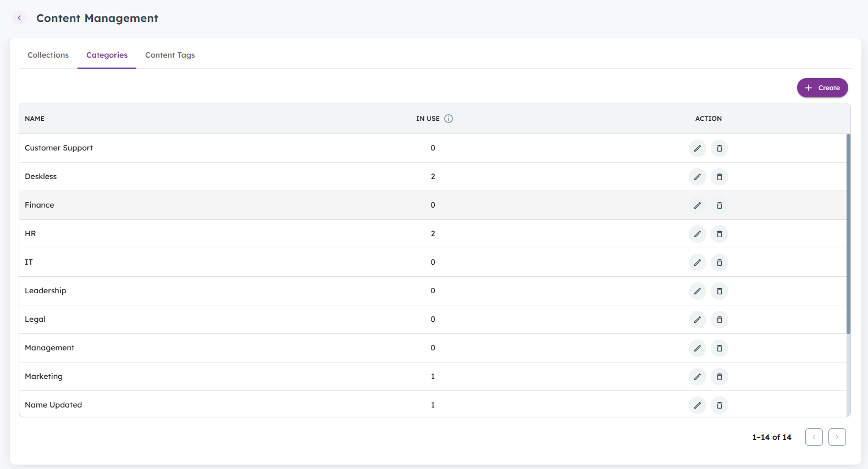Click the 1–14 of 14 pagination text
This screenshot has width=868, height=469.
pyautogui.click(x=772, y=437)
